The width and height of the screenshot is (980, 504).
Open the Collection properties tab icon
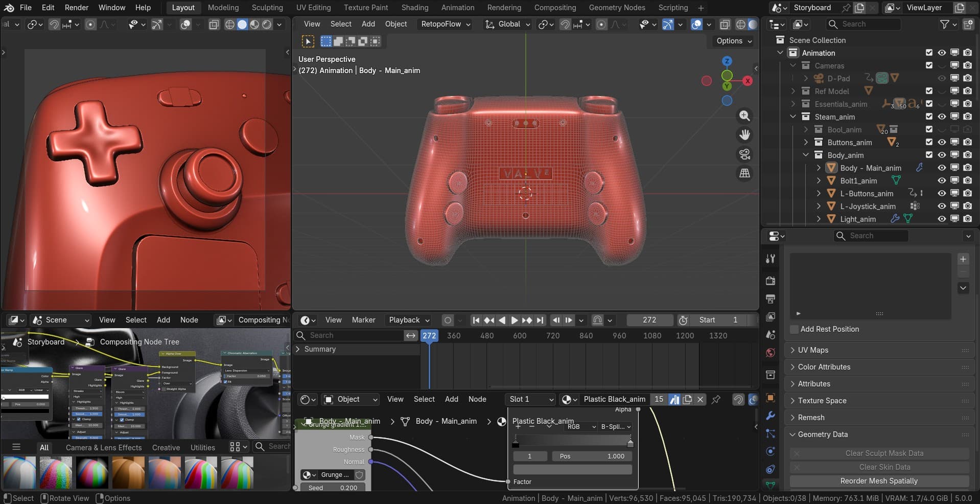tap(771, 375)
